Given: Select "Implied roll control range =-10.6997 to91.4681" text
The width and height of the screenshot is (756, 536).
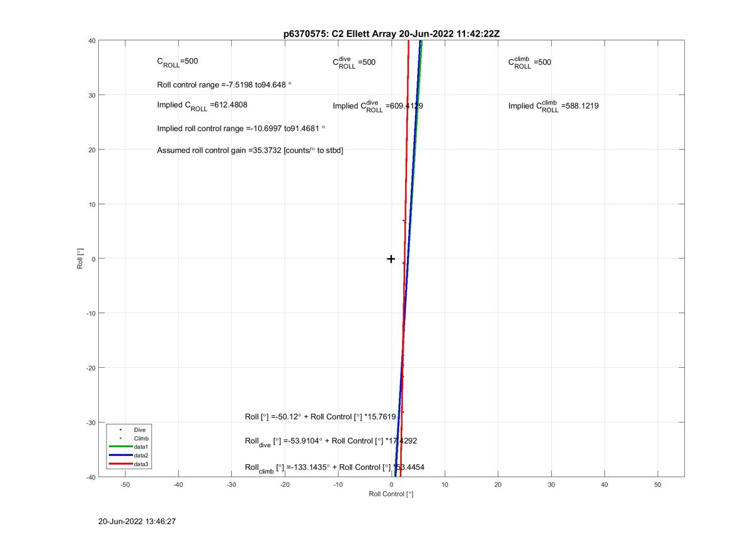Looking at the screenshot, I should (241, 128).
